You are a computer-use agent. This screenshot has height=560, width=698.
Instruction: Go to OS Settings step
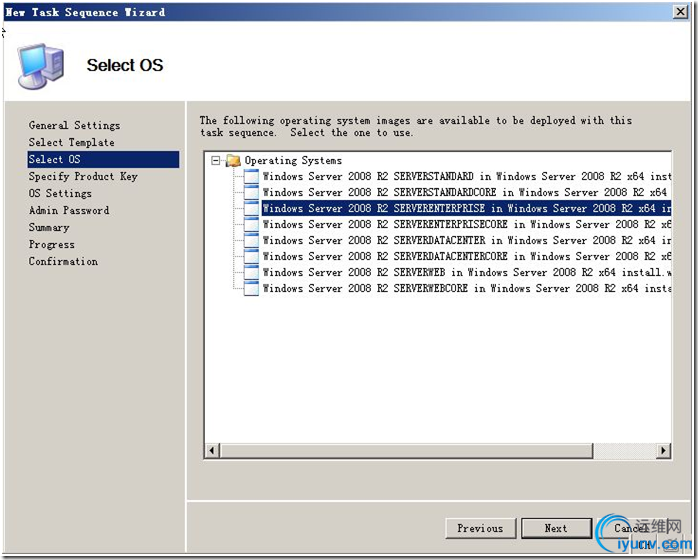(x=60, y=193)
